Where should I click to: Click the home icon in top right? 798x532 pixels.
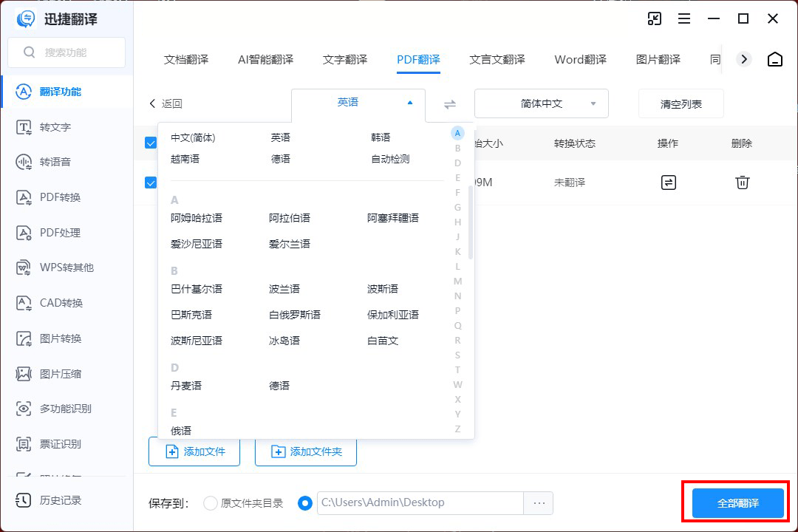[774, 60]
